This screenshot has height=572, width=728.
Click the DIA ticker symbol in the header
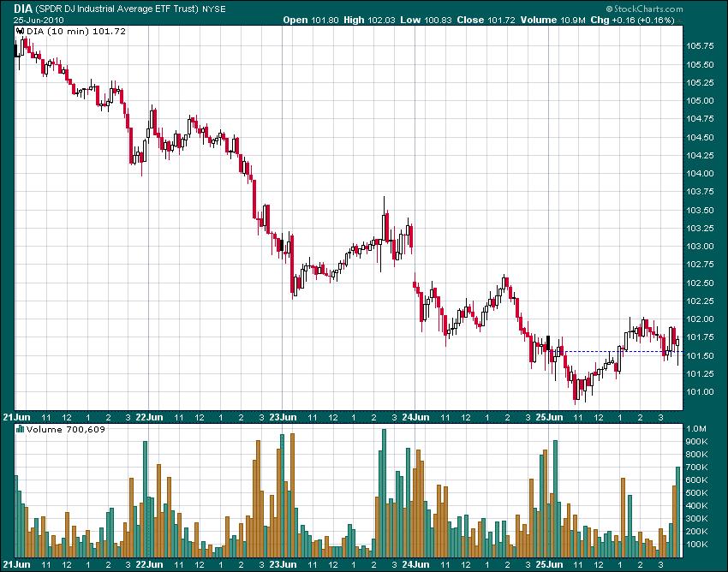(23, 9)
